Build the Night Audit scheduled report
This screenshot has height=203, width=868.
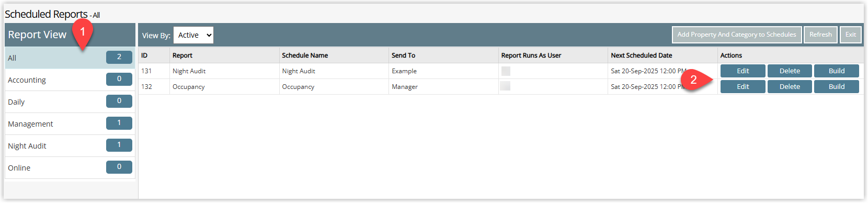(x=837, y=71)
